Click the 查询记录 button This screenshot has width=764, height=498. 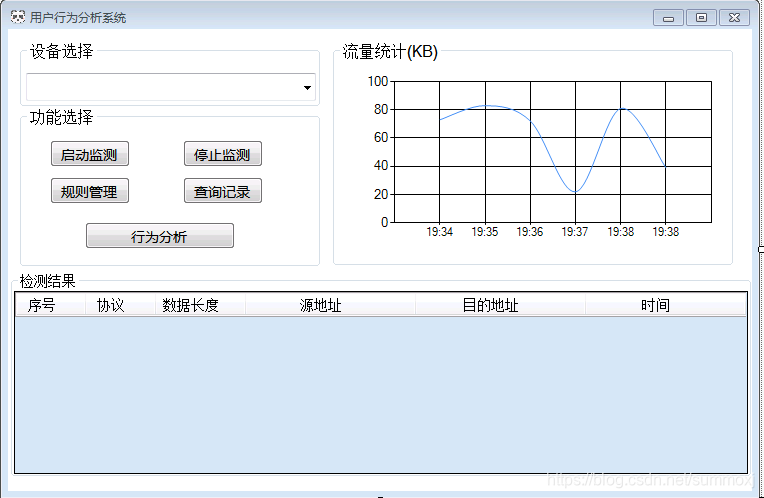[223, 191]
